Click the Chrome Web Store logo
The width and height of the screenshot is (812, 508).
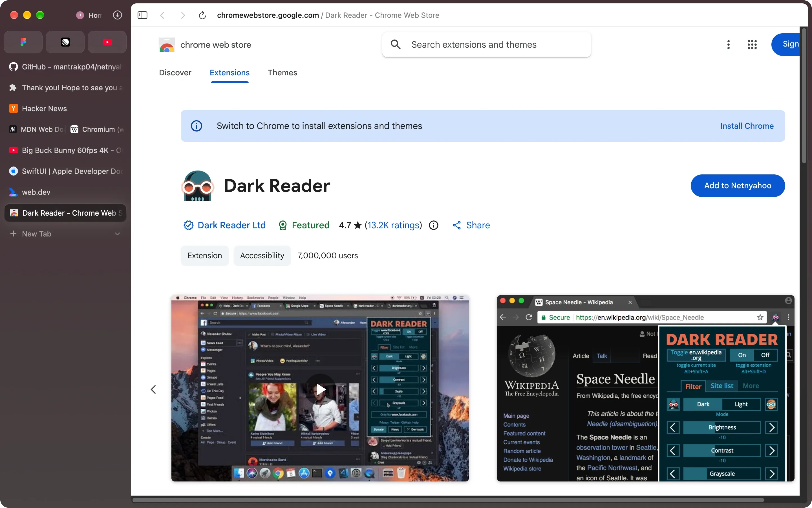pos(167,45)
